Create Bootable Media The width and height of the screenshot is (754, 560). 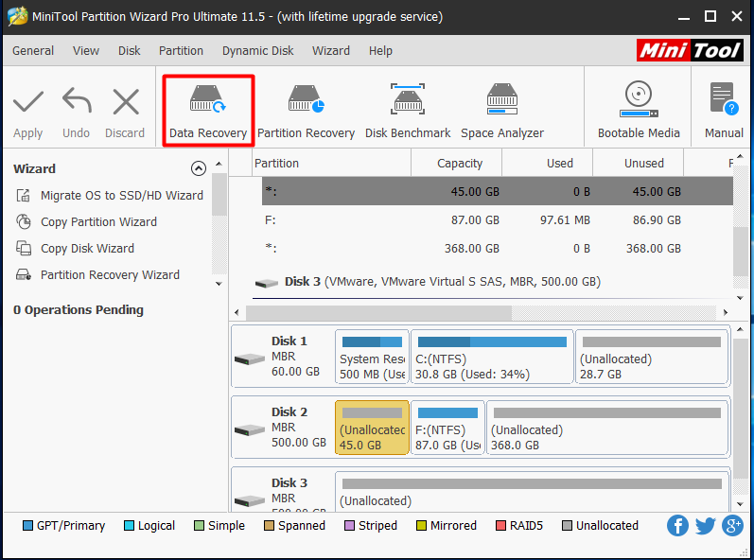click(639, 111)
